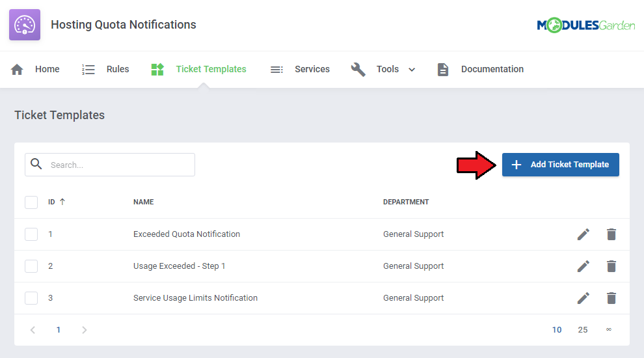Show 10 entries per page
The width and height of the screenshot is (644, 358).
(557, 329)
